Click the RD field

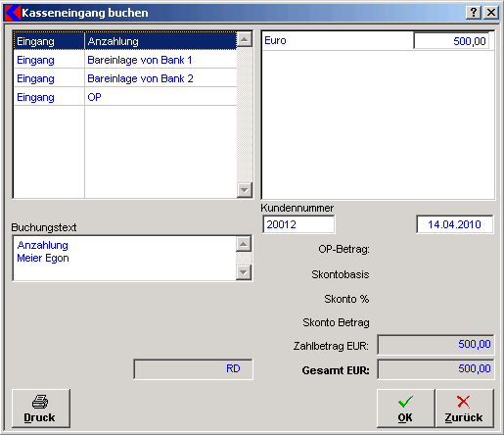pyautogui.click(x=193, y=369)
